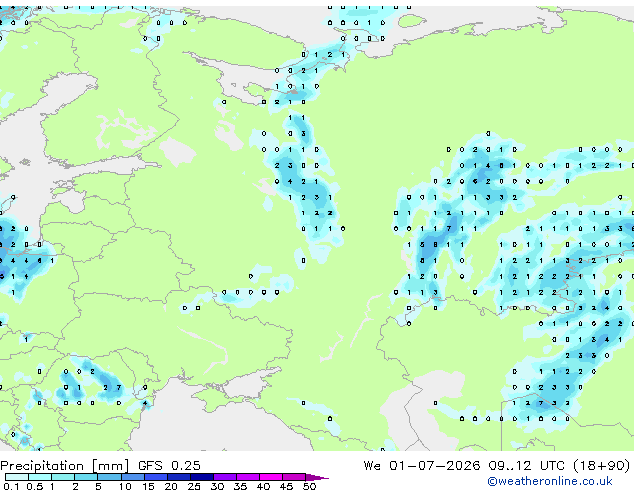Select the 25–30 mm legend color swatch
Viewport: 634px width, 490px height.
[x=202, y=477]
